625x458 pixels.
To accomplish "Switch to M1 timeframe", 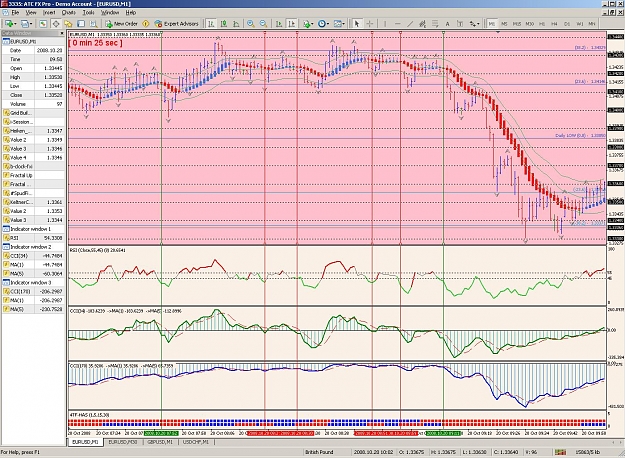I will click(x=492, y=24).
